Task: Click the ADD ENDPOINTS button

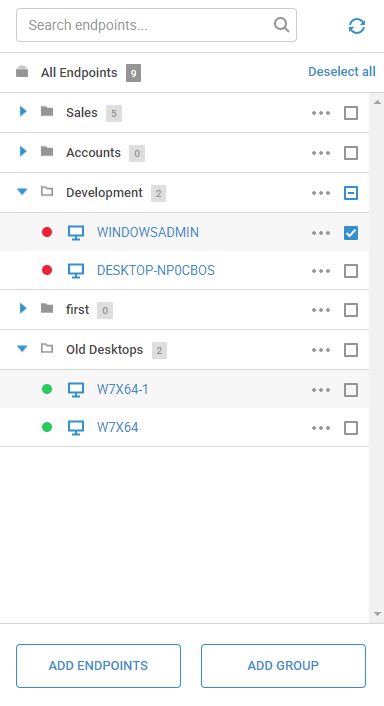Action: tap(99, 666)
